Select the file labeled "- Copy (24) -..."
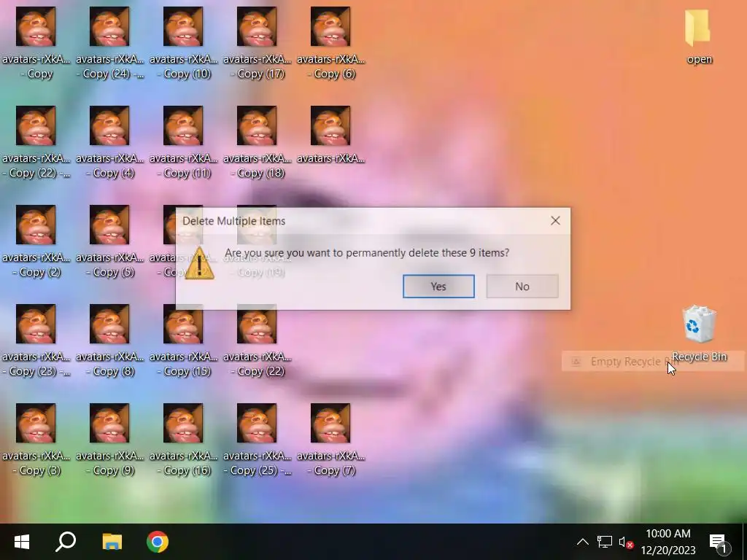 [109, 43]
